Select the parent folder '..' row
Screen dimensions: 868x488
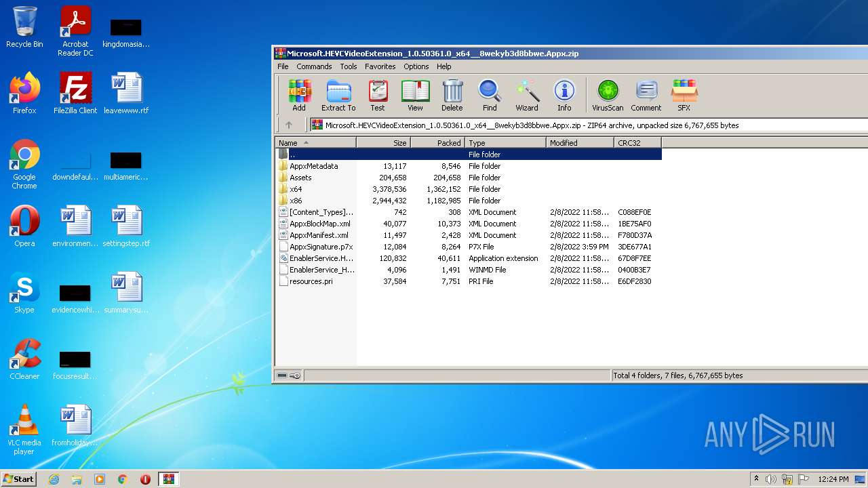[x=469, y=155]
